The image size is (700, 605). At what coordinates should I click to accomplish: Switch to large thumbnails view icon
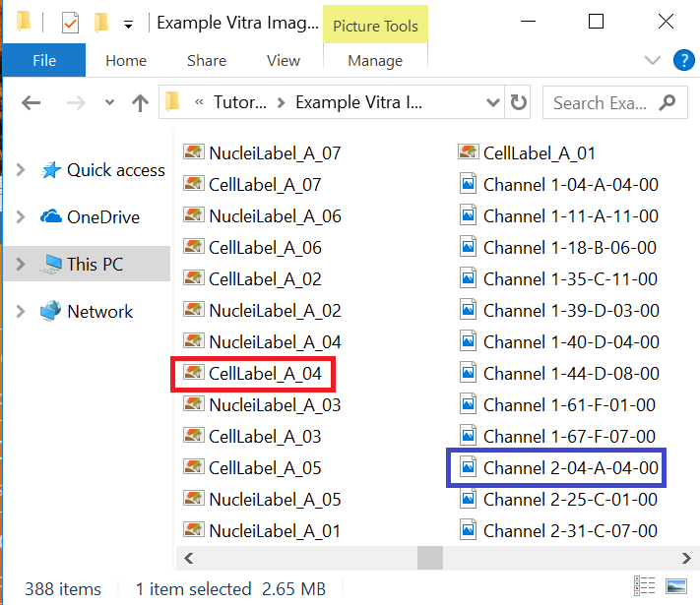(x=676, y=587)
